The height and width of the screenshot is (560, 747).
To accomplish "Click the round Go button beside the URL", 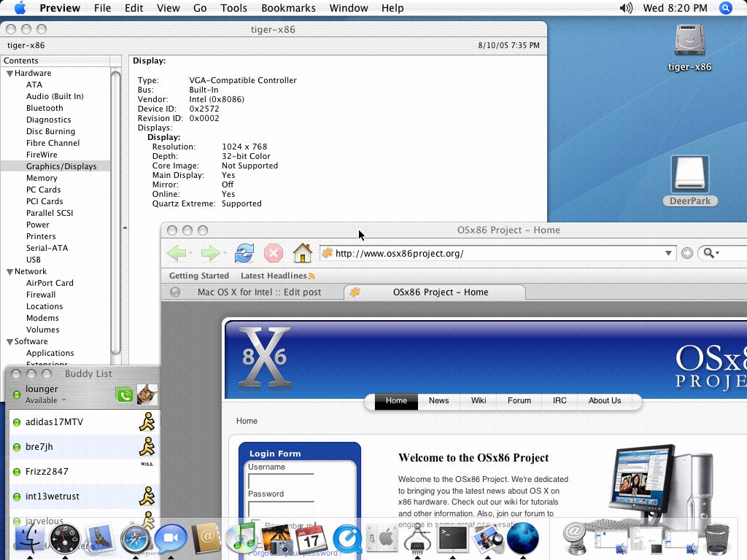I will pos(686,253).
